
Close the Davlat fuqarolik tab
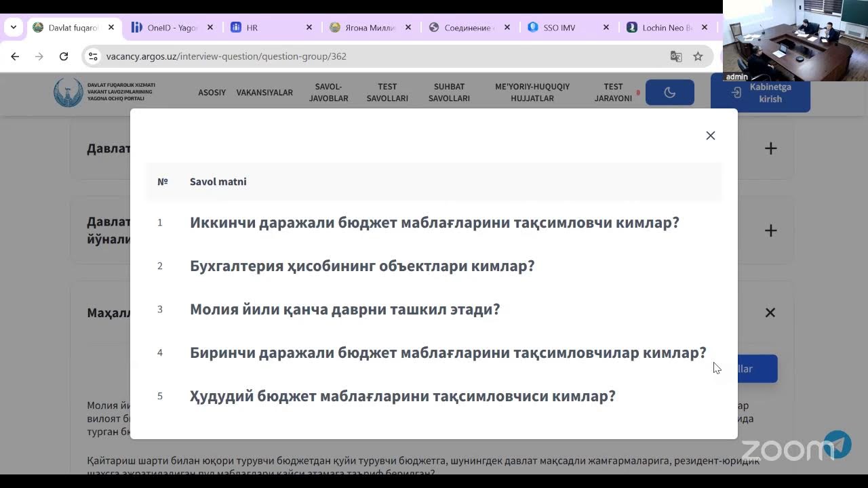111,28
